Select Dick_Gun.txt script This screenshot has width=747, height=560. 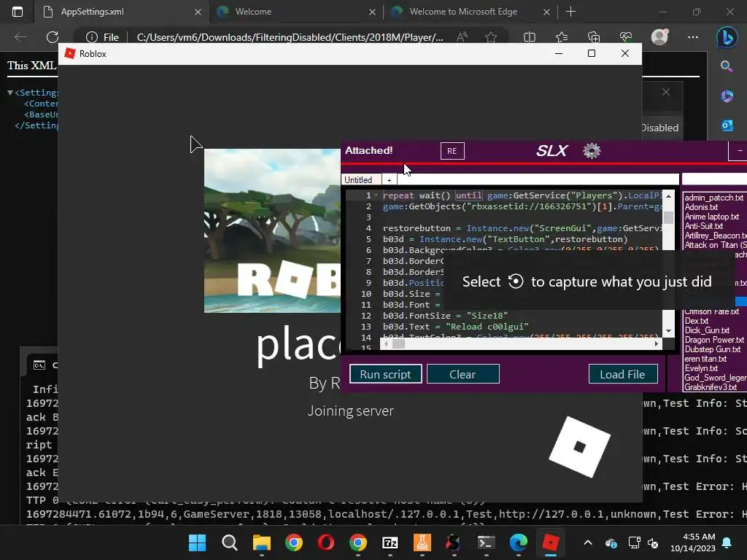(707, 330)
